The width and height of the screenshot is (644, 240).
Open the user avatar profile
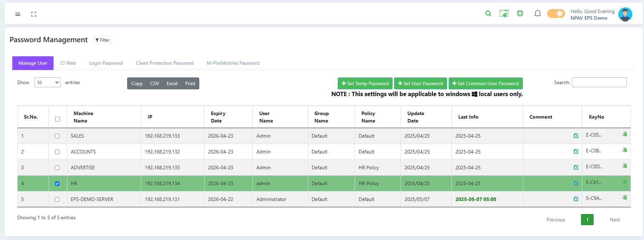click(x=625, y=14)
